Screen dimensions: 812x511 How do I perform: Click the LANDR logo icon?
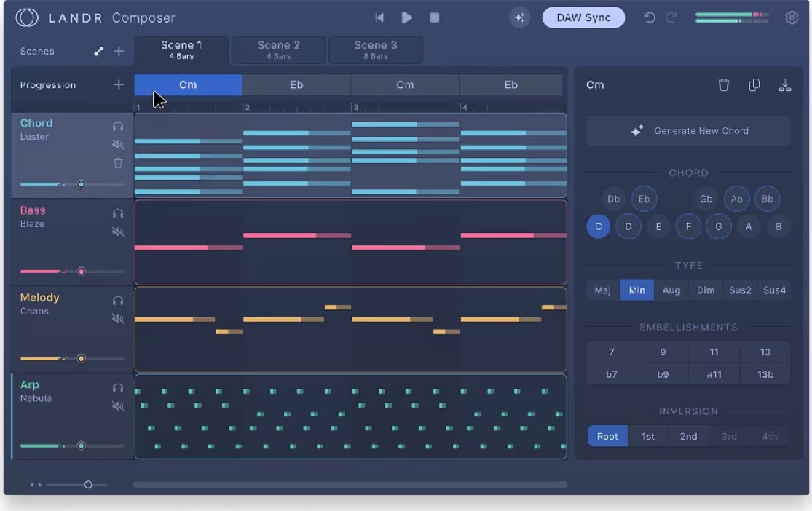click(x=26, y=17)
